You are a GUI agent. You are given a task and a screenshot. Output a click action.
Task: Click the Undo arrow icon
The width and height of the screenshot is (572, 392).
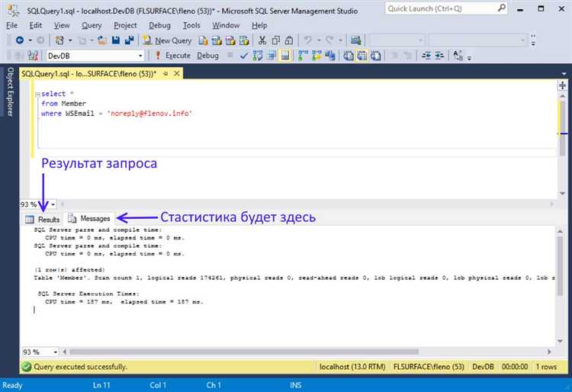tap(307, 40)
